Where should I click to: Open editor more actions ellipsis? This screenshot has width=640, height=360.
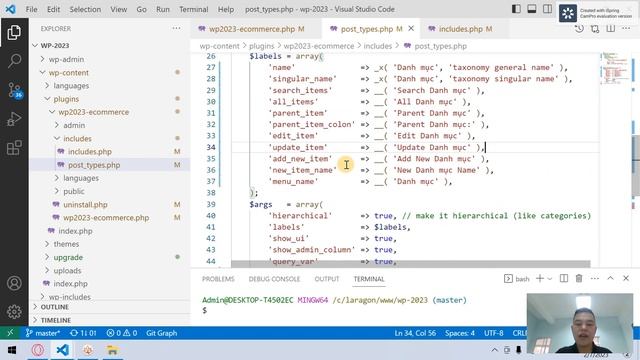[626, 29]
